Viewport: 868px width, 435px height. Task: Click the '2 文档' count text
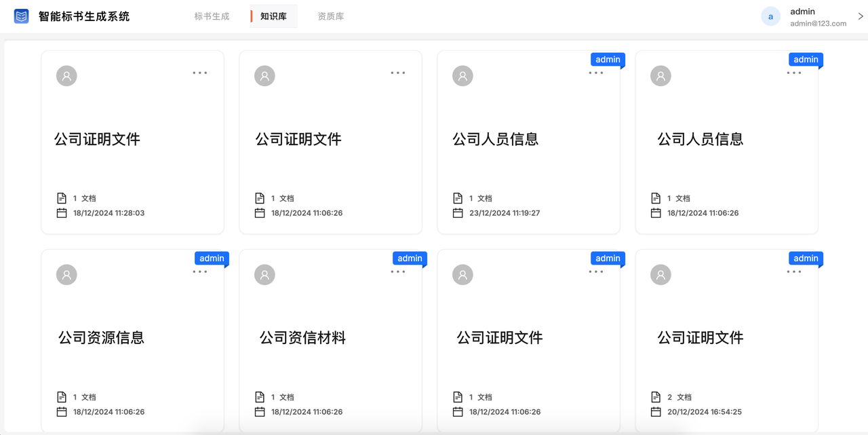[x=679, y=397]
